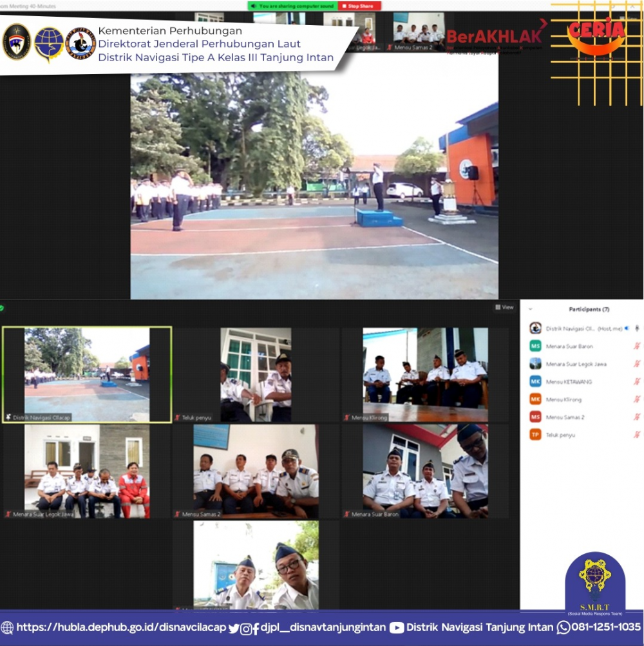Click muted mic icon on Menara Suar Legok Jawa tile
This screenshot has width=644, height=646.
(x=8, y=514)
